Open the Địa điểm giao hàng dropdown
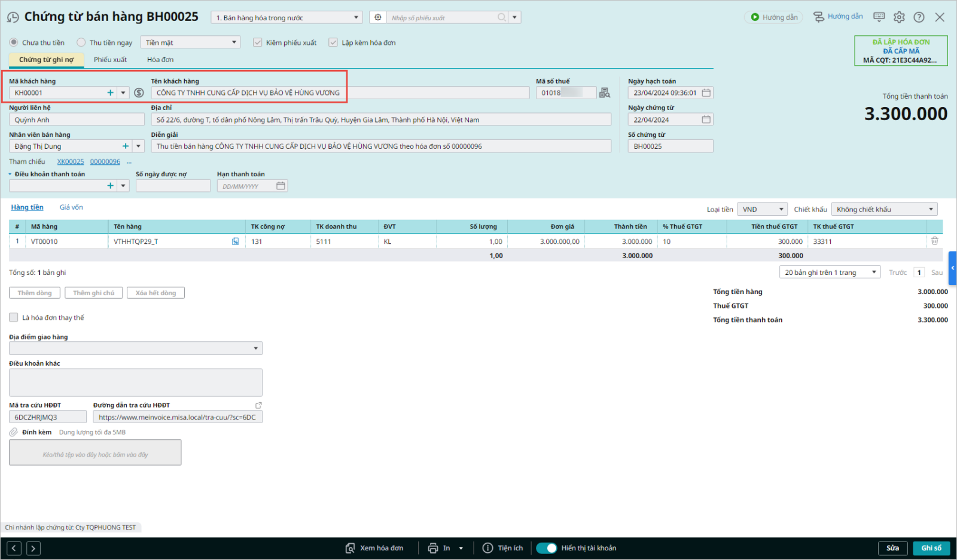The height and width of the screenshot is (560, 957). 136,348
